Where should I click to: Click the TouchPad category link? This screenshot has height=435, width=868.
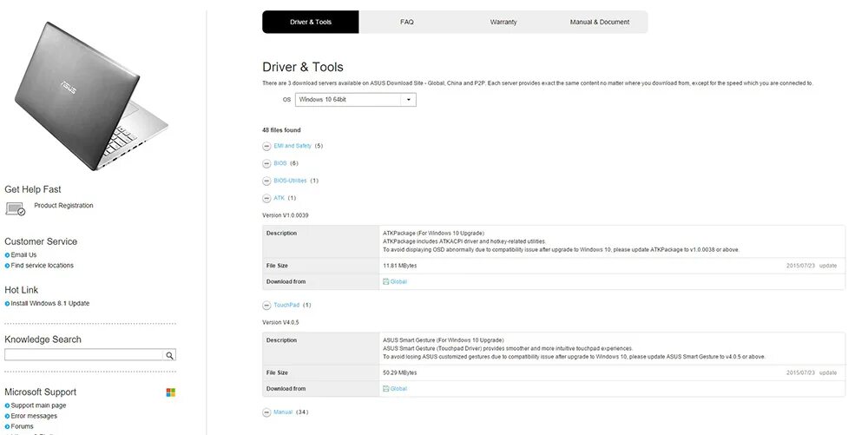(x=286, y=305)
